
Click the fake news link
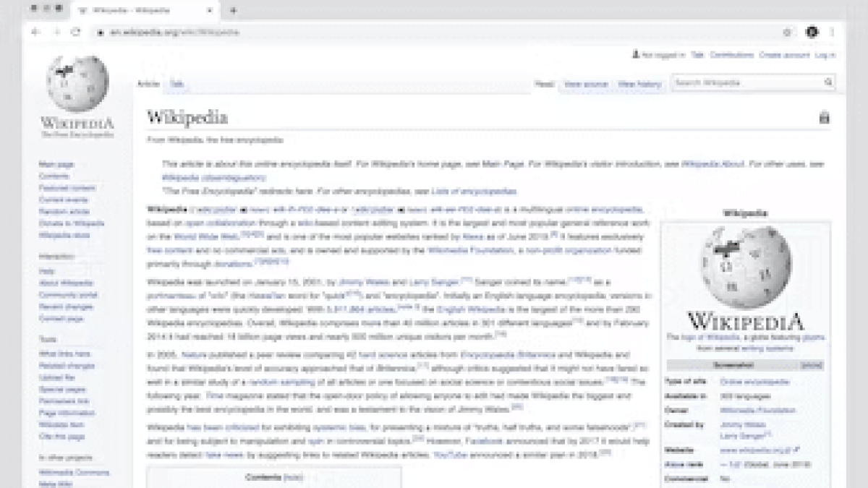(x=224, y=455)
